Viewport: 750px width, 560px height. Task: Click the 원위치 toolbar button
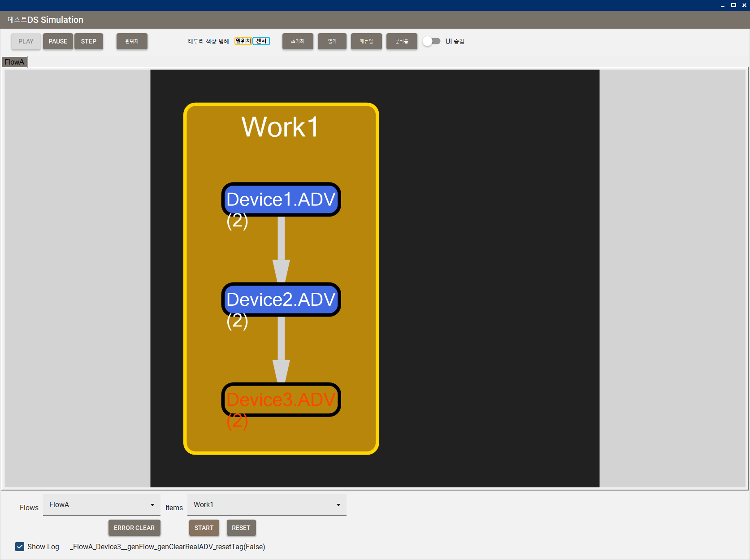coord(132,41)
